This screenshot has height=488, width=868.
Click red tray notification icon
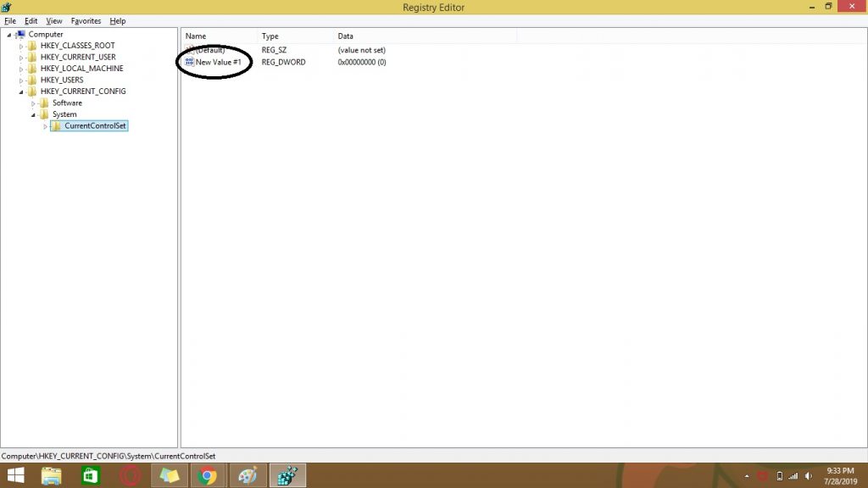763,476
